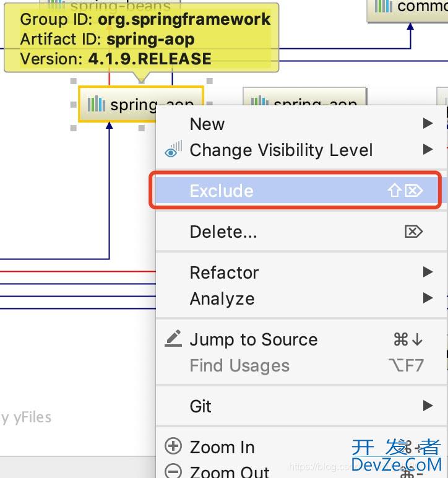The height and width of the screenshot is (478, 448).
Task: Open the Git submenu arrow
Action: 428,406
